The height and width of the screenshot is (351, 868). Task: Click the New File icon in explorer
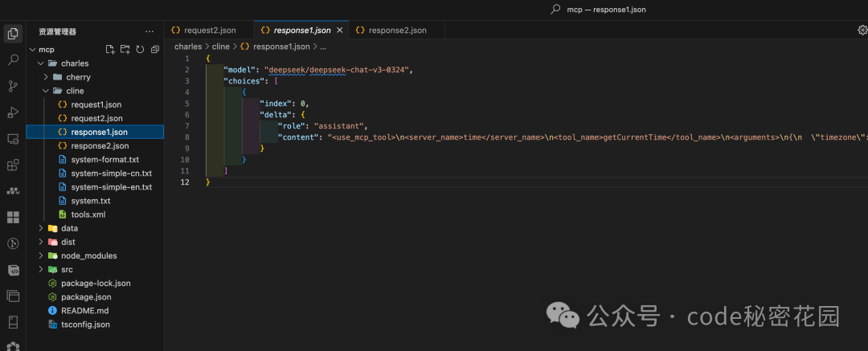tap(110, 50)
